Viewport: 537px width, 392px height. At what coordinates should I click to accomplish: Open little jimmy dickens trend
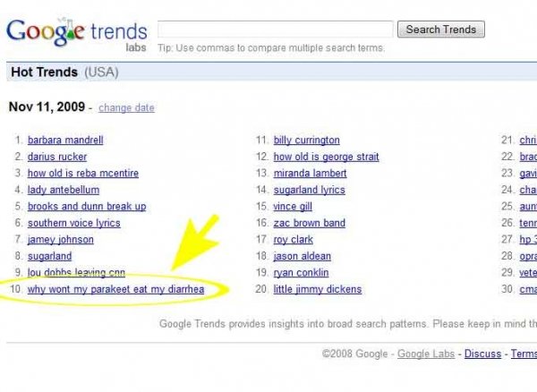(x=318, y=289)
